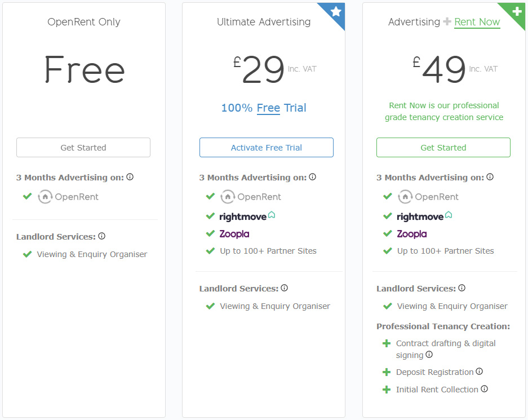Open the info tooltip beside Landlord Services in Free plan

pos(101,236)
